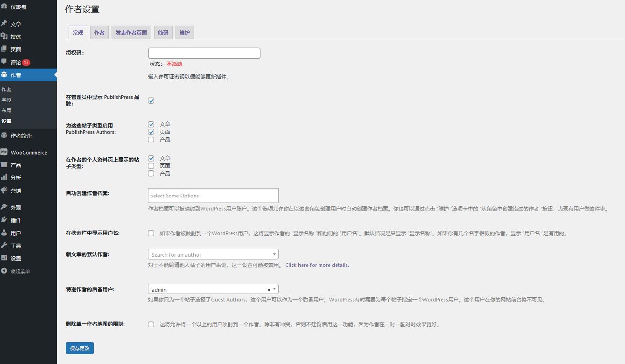This screenshot has width=625, height=364.
Task: Expand the admin fallback user dropdown
Action: pyautogui.click(x=274, y=289)
